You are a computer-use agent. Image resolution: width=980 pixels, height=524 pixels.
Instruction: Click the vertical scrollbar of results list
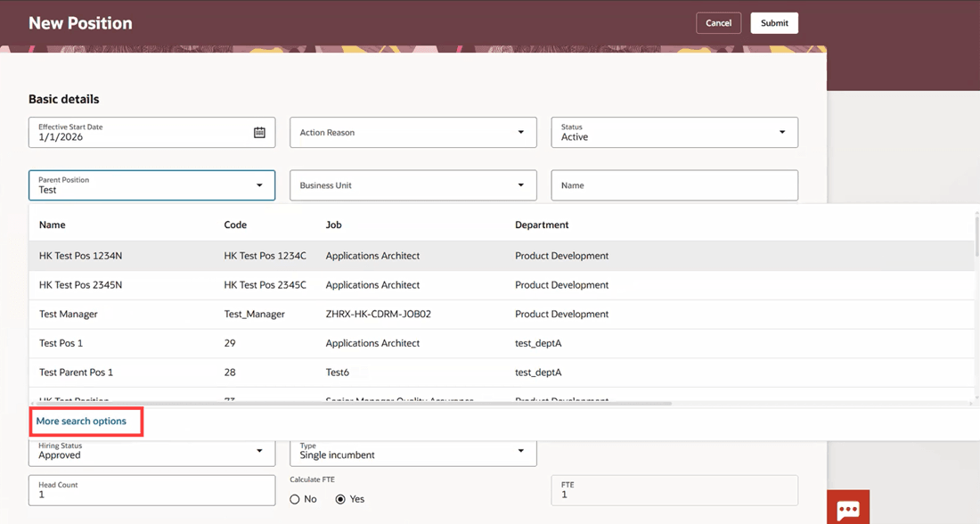coord(976,236)
